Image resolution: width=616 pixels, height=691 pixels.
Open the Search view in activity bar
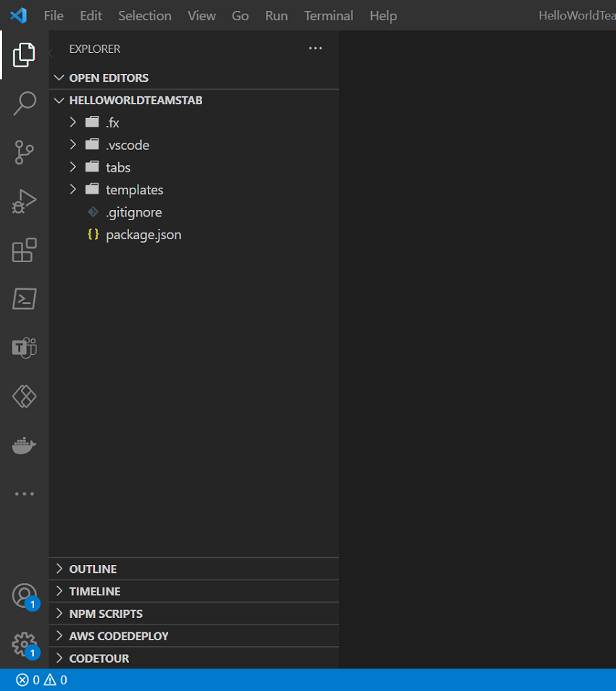(x=25, y=104)
